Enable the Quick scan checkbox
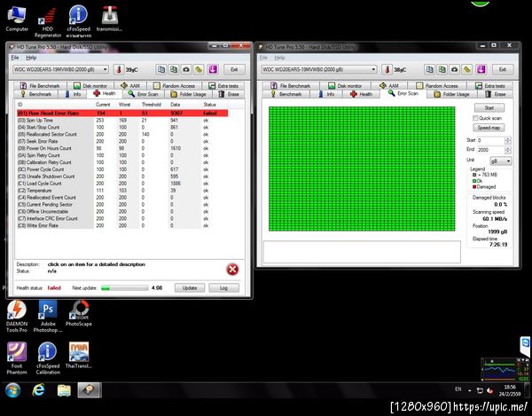 tap(475, 118)
